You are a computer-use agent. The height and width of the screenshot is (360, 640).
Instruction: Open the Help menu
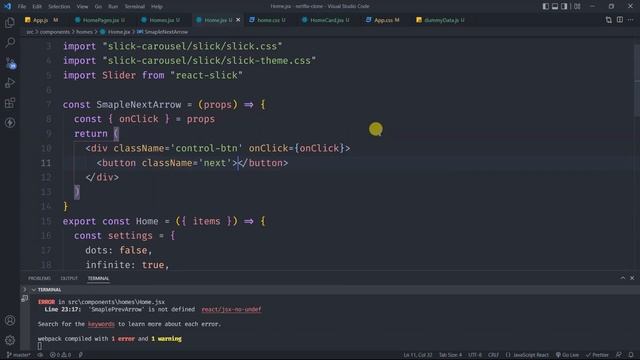point(157,7)
